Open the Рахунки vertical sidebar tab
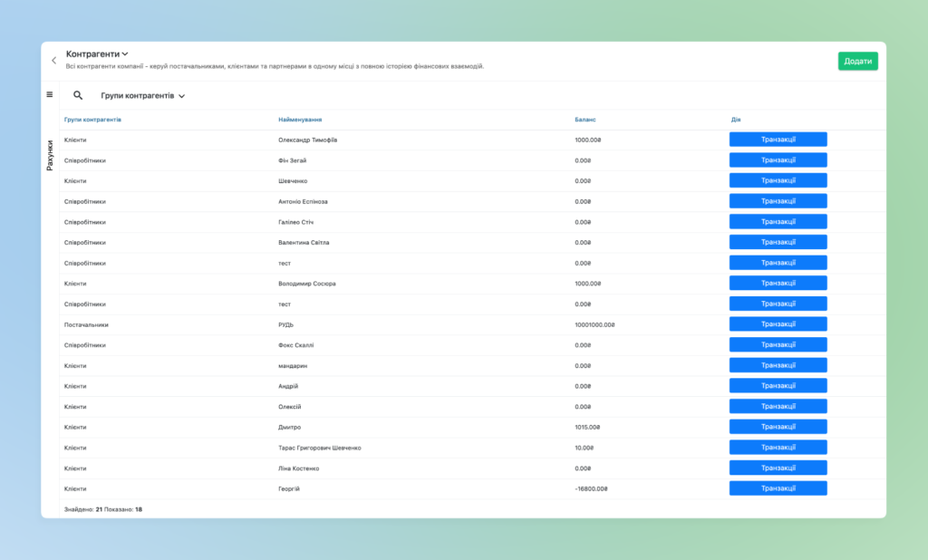The height and width of the screenshot is (560, 928). click(50, 155)
